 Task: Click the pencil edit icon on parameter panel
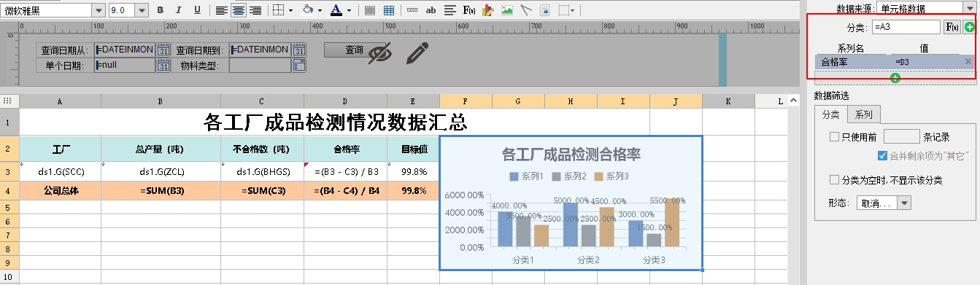pos(417,53)
